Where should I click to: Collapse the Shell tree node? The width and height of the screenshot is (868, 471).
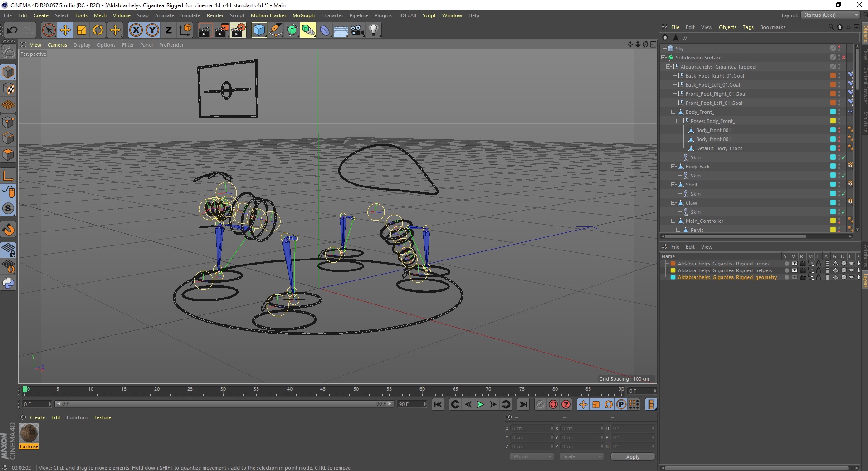click(x=673, y=185)
